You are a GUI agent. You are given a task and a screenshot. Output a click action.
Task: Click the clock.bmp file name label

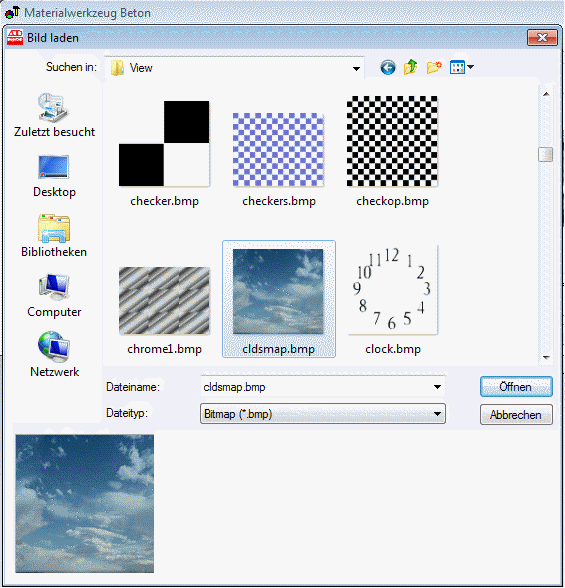393,350
